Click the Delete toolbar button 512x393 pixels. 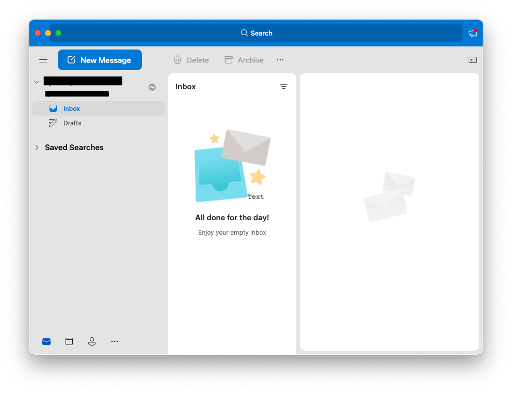coord(191,60)
